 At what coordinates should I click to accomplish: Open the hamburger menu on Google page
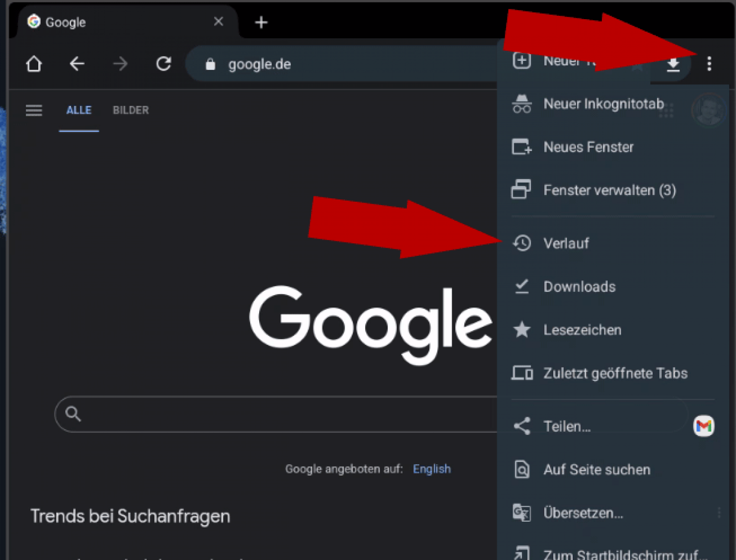point(34,110)
